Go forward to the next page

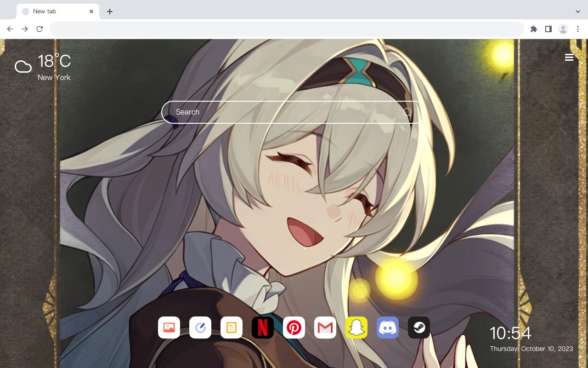click(x=25, y=29)
